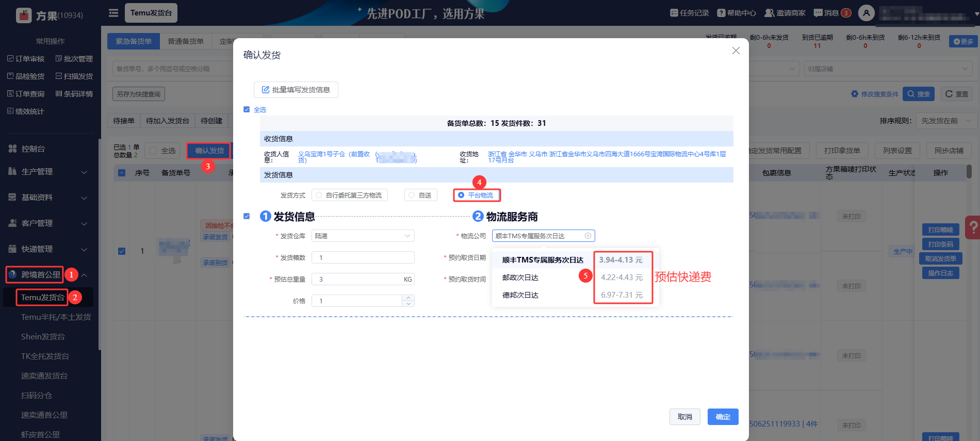
Task: Click 取消 in the dialog
Action: (x=685, y=417)
